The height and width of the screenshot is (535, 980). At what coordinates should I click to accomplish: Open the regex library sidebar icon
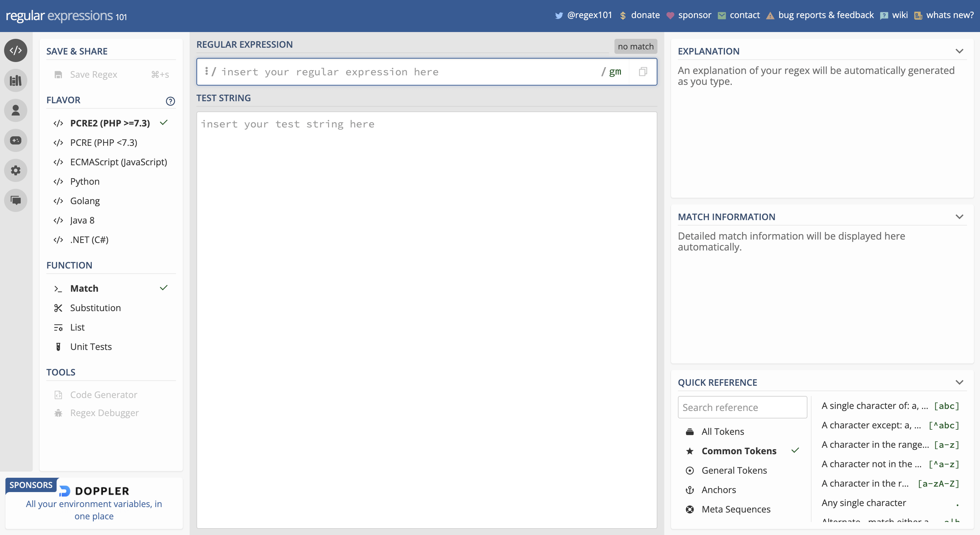click(x=16, y=81)
